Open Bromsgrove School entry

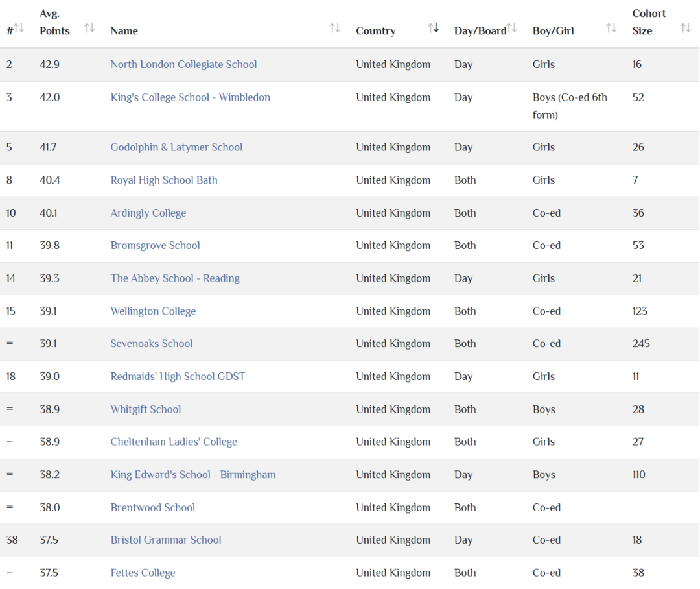[x=155, y=245]
